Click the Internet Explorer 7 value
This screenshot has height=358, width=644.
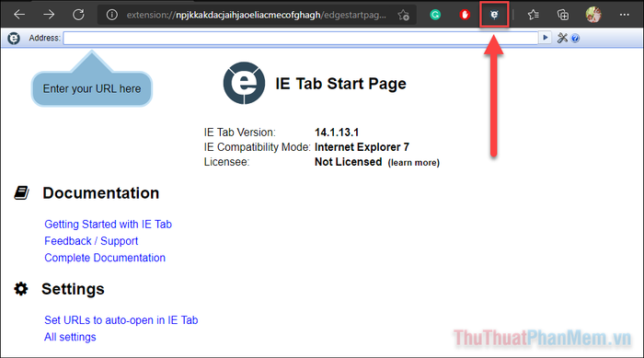[362, 147]
